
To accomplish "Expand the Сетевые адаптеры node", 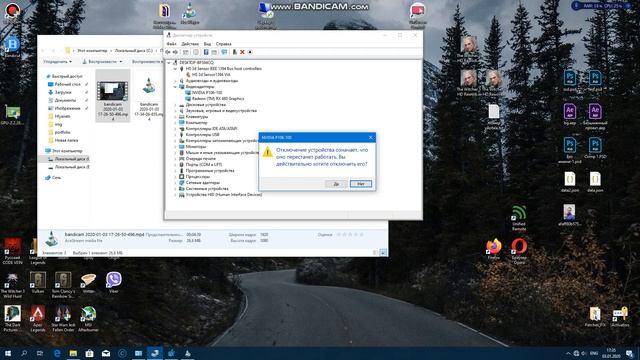I will [175, 183].
